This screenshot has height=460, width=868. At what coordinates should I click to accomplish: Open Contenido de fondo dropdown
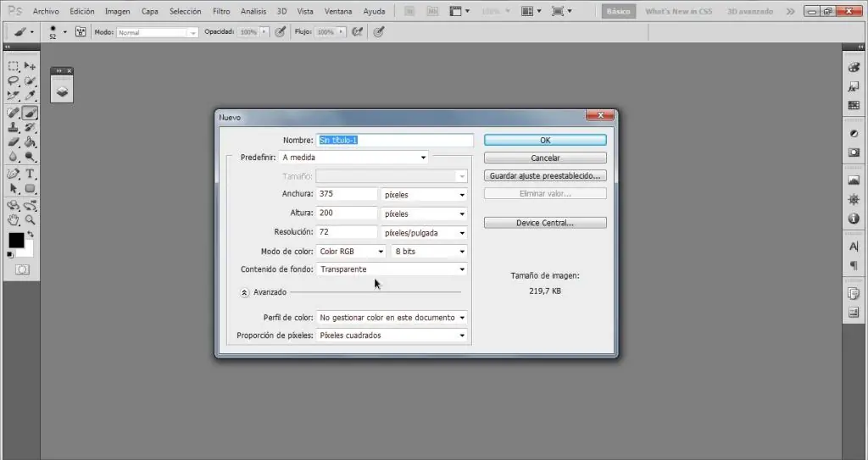pyautogui.click(x=392, y=269)
